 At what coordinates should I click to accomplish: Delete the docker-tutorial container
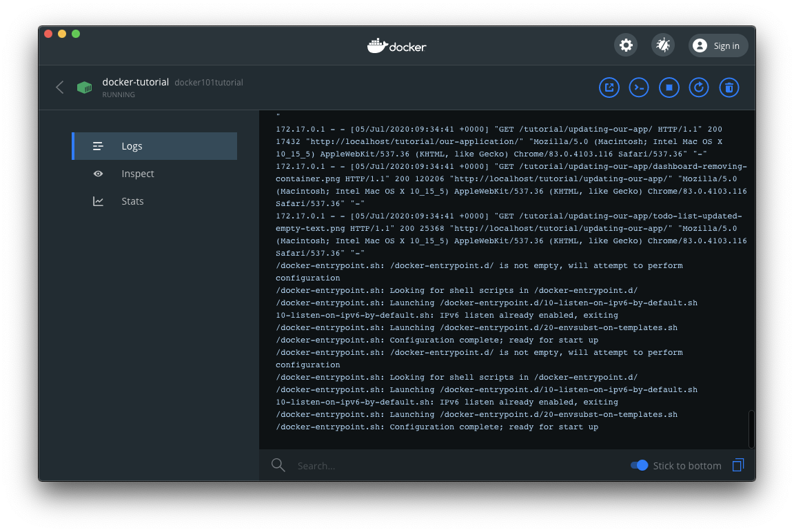click(x=729, y=88)
